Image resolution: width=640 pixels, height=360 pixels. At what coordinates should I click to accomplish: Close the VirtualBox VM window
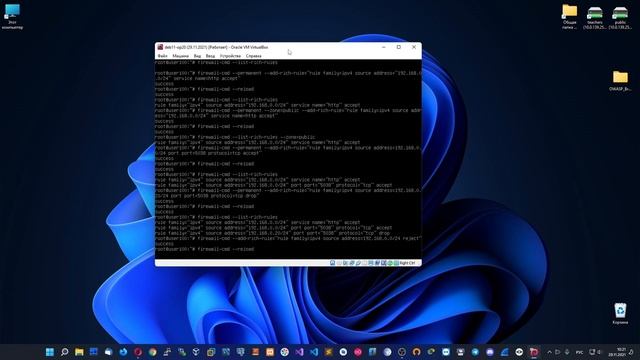point(414,47)
